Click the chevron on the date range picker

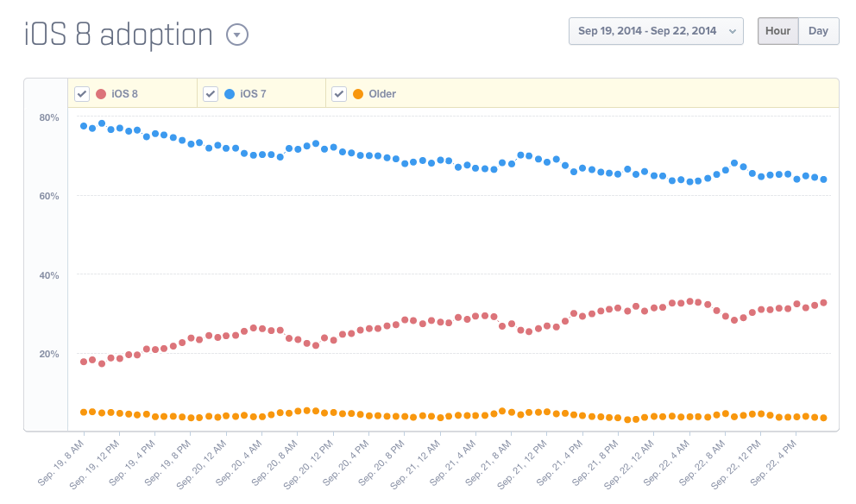pos(733,31)
